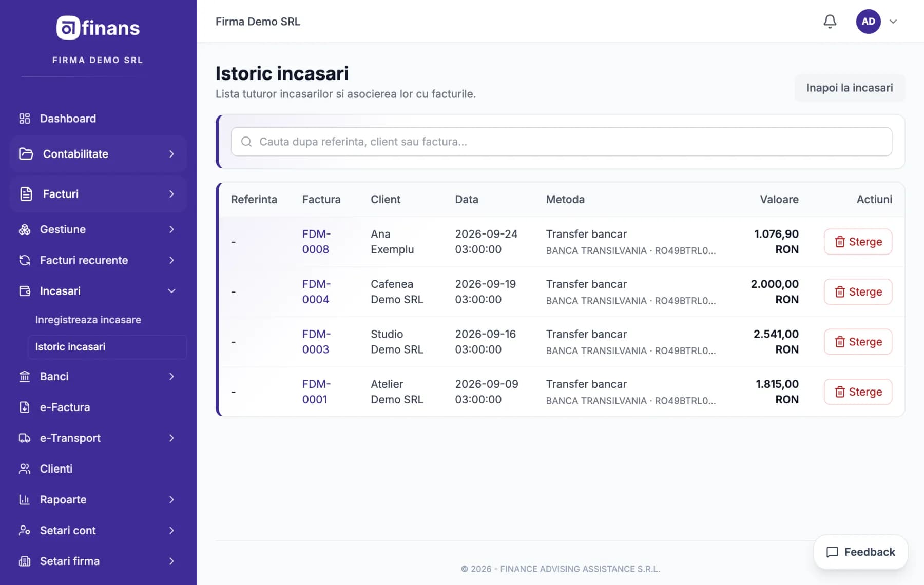Click the Clienti people icon
924x585 pixels.
(25, 469)
